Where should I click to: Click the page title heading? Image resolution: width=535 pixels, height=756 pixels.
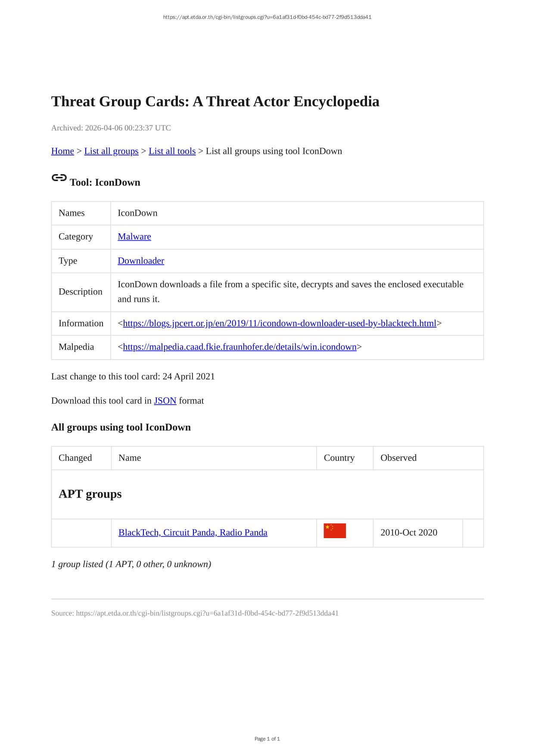coord(215,102)
